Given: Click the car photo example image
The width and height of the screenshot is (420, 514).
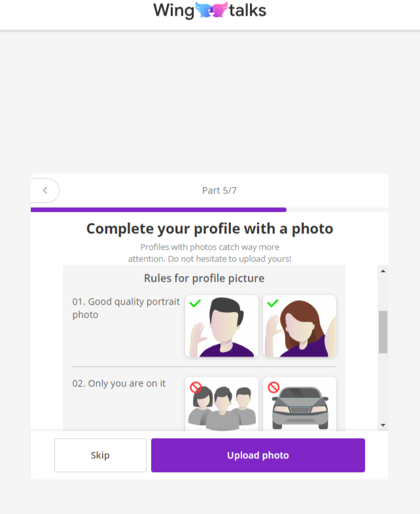Looking at the screenshot, I should pyautogui.click(x=300, y=404).
